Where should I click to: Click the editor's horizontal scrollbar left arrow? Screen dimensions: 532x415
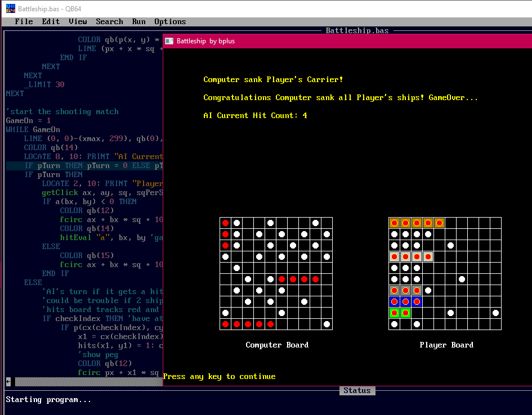coord(8,381)
